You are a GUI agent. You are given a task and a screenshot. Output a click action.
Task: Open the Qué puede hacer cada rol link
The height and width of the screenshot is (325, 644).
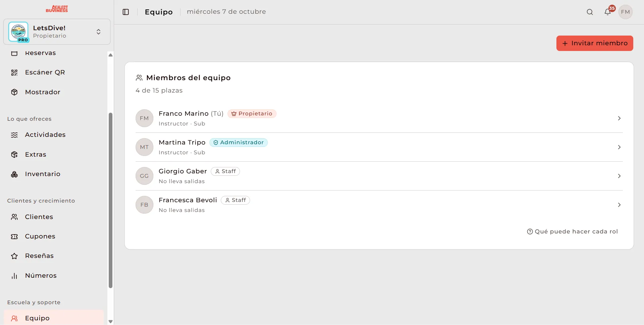tap(572, 231)
